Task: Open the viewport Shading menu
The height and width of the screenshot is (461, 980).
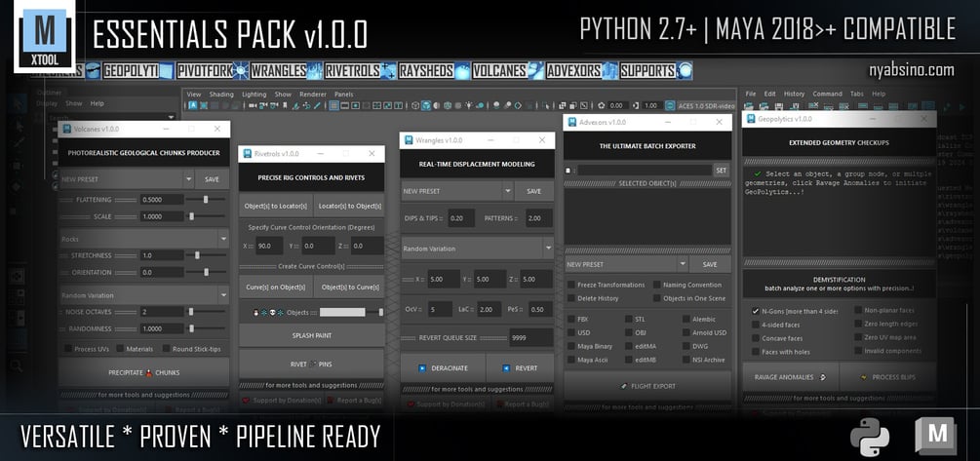Action: tap(221, 95)
